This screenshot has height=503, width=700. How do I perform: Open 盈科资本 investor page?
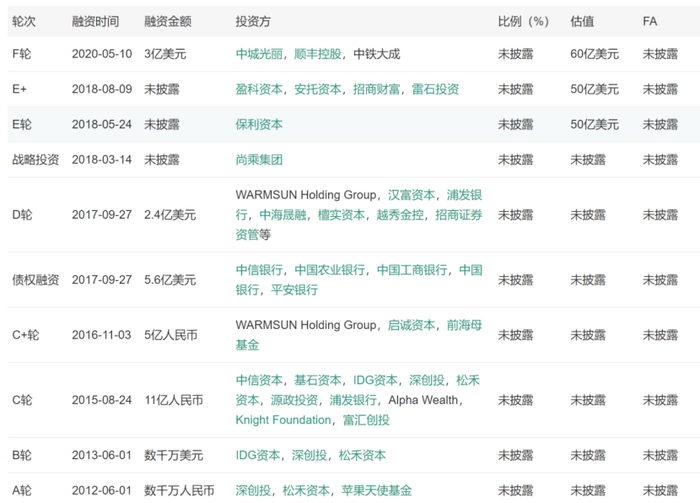tap(259, 89)
